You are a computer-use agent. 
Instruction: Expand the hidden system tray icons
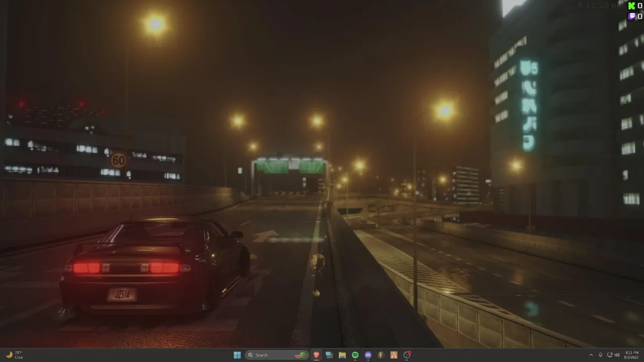point(591,355)
